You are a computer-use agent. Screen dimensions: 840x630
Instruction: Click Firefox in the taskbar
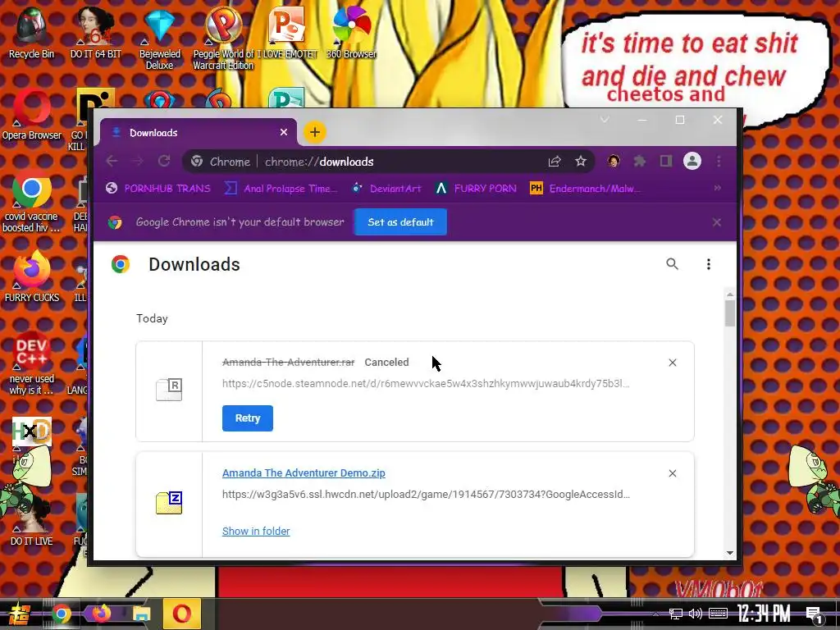point(102,614)
